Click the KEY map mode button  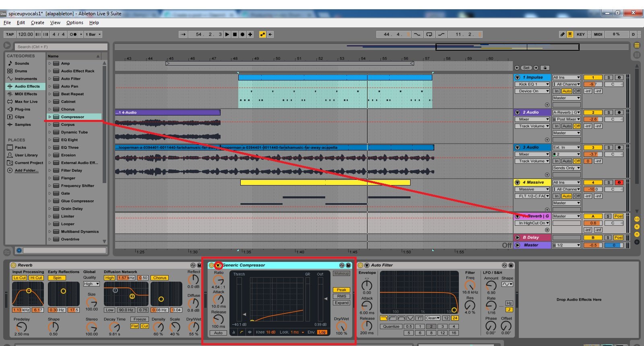[581, 35]
